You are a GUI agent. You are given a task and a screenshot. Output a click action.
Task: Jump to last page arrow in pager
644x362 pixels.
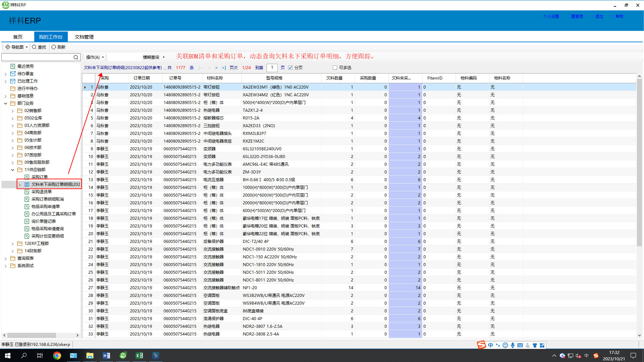224,68
